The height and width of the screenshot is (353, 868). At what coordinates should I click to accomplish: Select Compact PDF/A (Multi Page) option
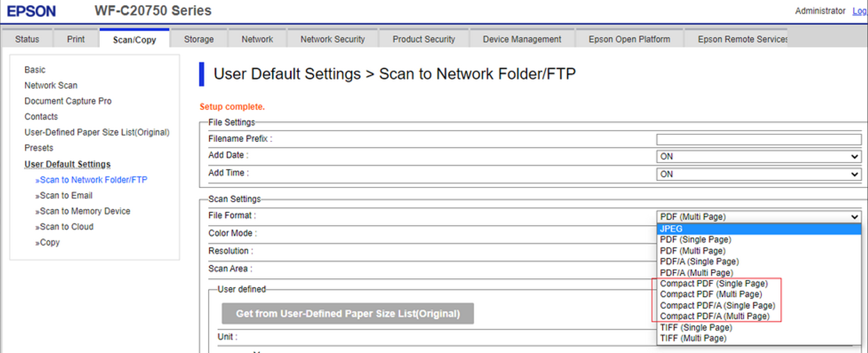[x=714, y=317]
